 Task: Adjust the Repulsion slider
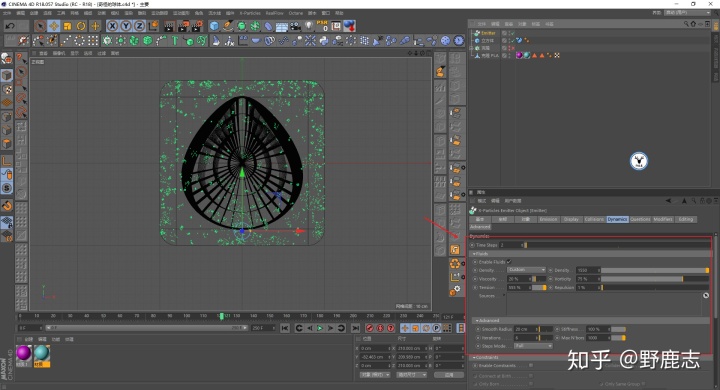[655, 288]
